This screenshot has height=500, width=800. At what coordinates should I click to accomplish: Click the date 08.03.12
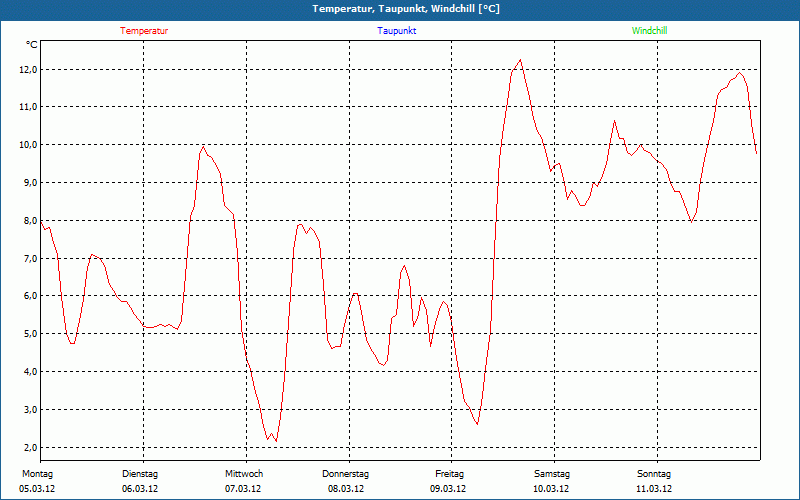[x=346, y=489]
